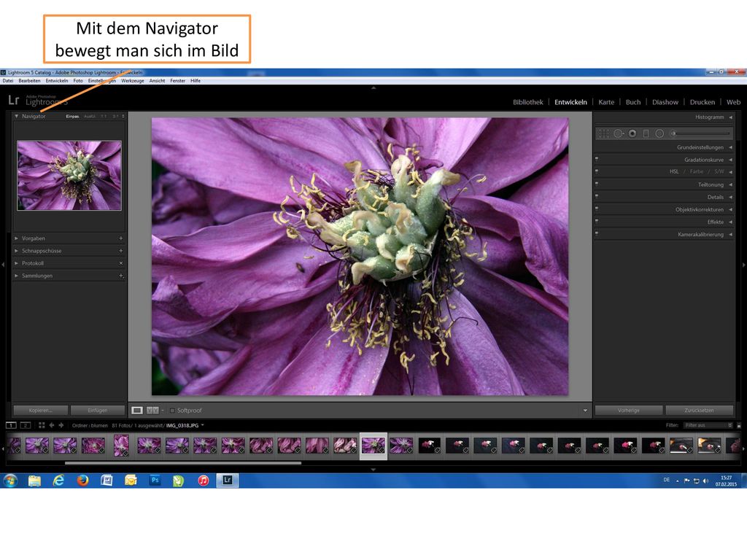Add a new preset in Vorgaben panel

(x=120, y=238)
